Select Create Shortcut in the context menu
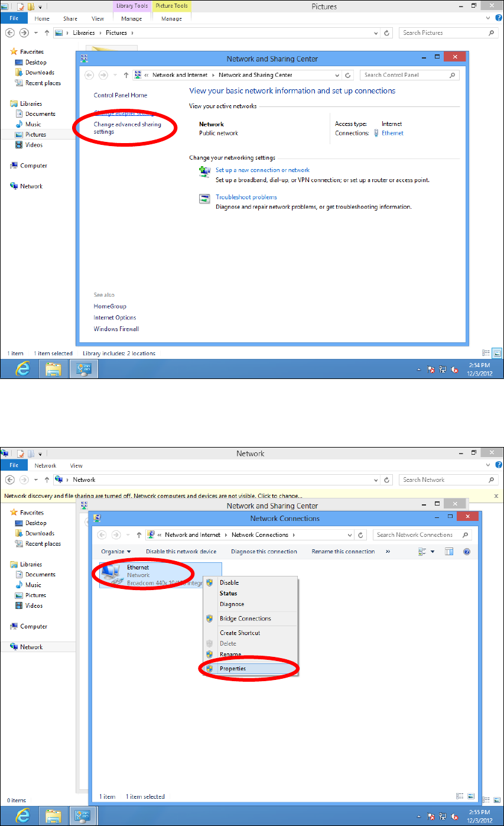The width and height of the screenshot is (504, 826). [251, 633]
